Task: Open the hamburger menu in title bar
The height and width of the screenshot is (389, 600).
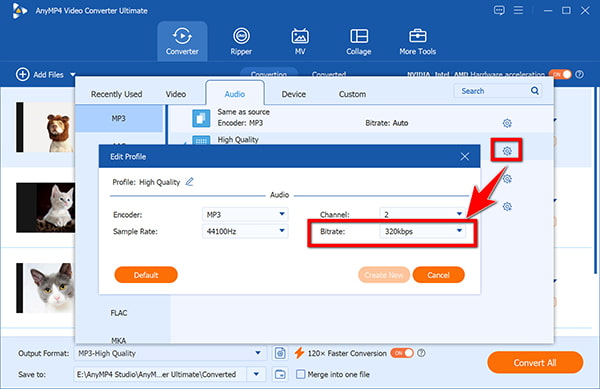Action: coord(518,10)
